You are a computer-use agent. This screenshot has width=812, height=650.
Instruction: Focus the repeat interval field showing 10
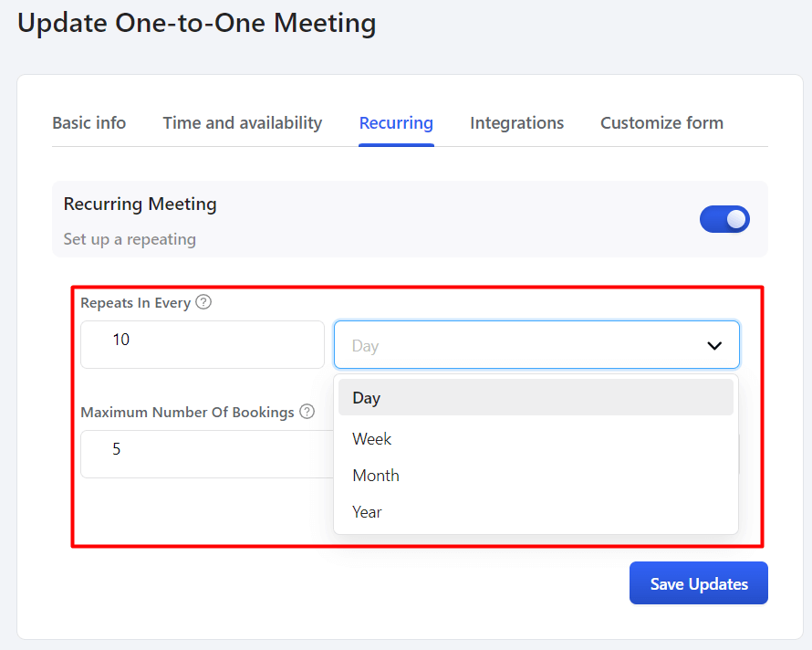point(203,345)
